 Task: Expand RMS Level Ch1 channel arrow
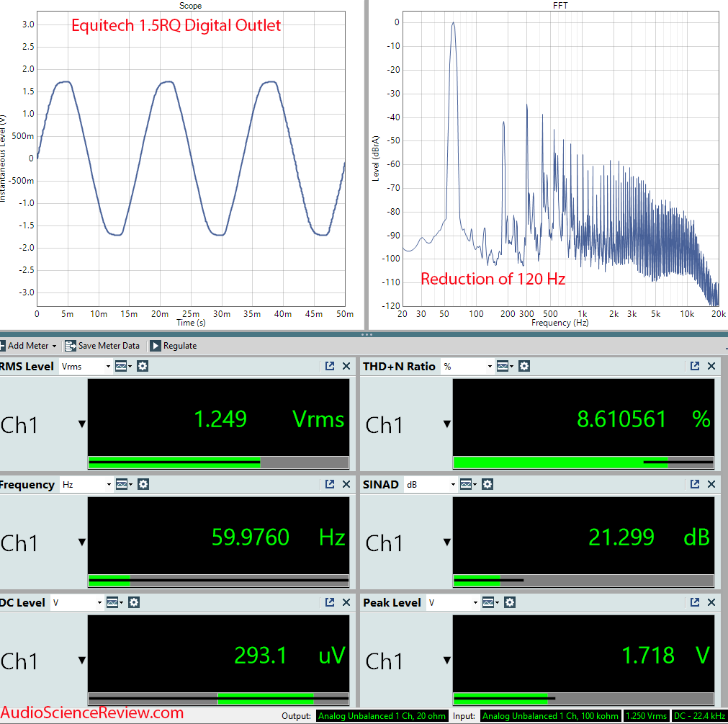pyautogui.click(x=82, y=424)
